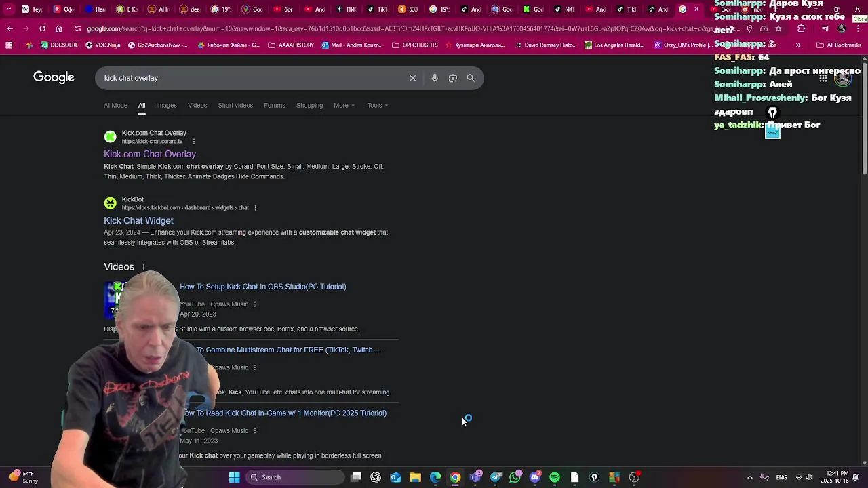Open Spotify from the taskbar
Image resolution: width=868 pixels, height=488 pixels.
coord(555,477)
